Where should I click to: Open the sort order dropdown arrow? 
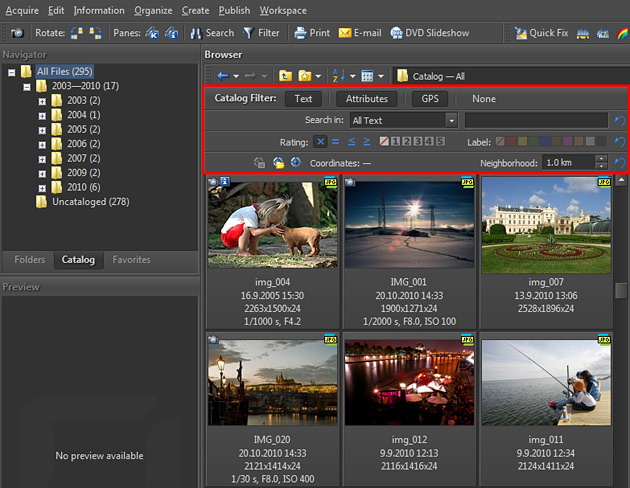pos(352,76)
